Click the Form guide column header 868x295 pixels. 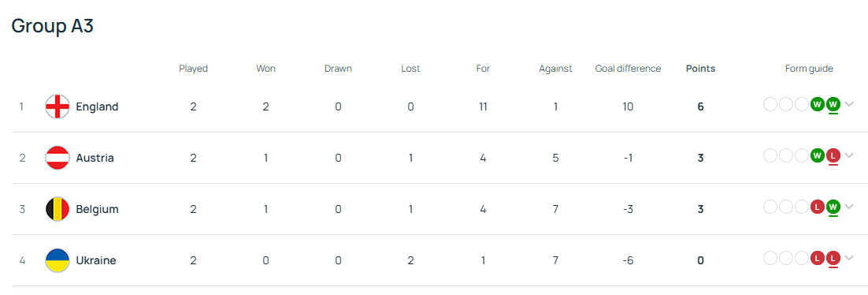pyautogui.click(x=809, y=69)
